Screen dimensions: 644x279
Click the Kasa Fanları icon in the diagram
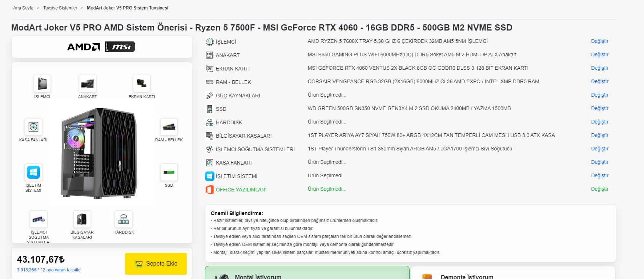click(x=33, y=127)
